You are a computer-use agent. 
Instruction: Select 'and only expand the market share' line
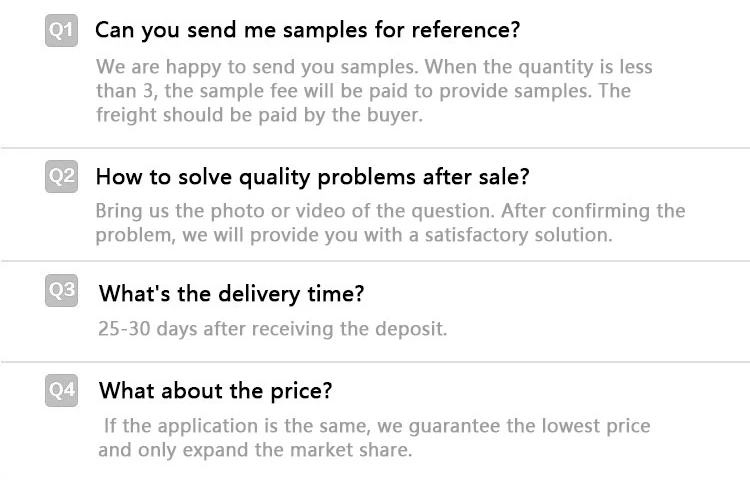pos(254,450)
